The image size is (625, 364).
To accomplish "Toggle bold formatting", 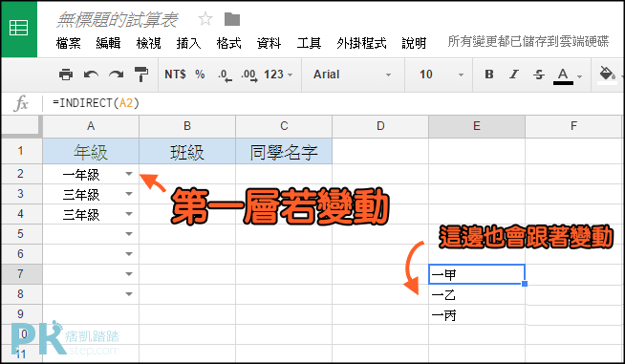I will click(x=488, y=75).
